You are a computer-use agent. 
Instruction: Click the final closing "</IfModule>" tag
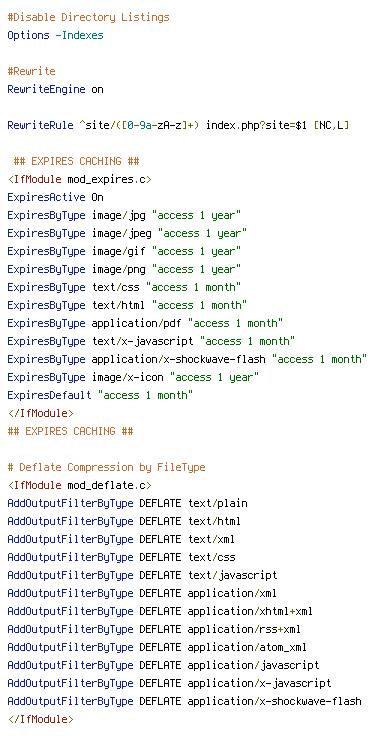(40, 720)
